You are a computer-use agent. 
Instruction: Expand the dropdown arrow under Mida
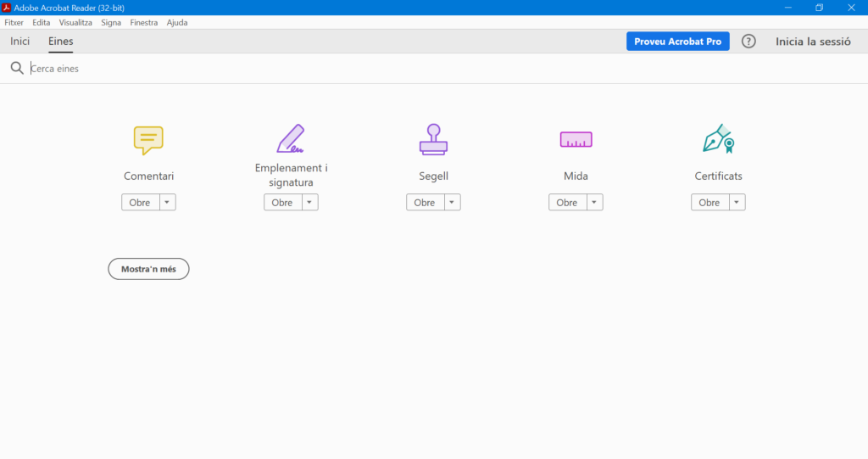coord(595,203)
